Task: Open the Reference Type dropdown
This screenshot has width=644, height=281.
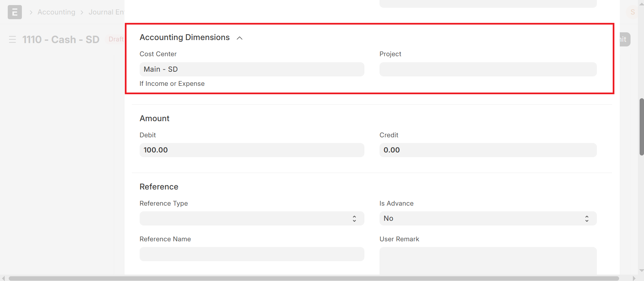Action: 252,218
